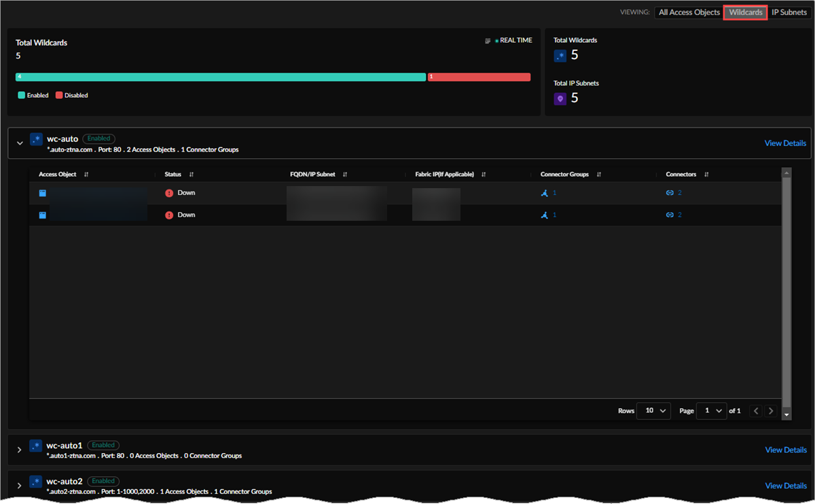Click the first row access object icon
815x504 pixels.
42,193
